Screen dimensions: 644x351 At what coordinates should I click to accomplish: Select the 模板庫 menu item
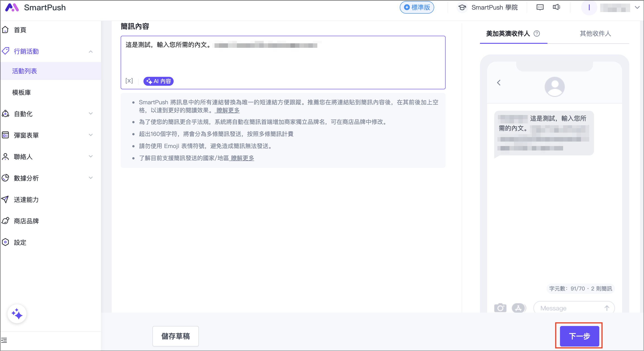click(x=21, y=92)
